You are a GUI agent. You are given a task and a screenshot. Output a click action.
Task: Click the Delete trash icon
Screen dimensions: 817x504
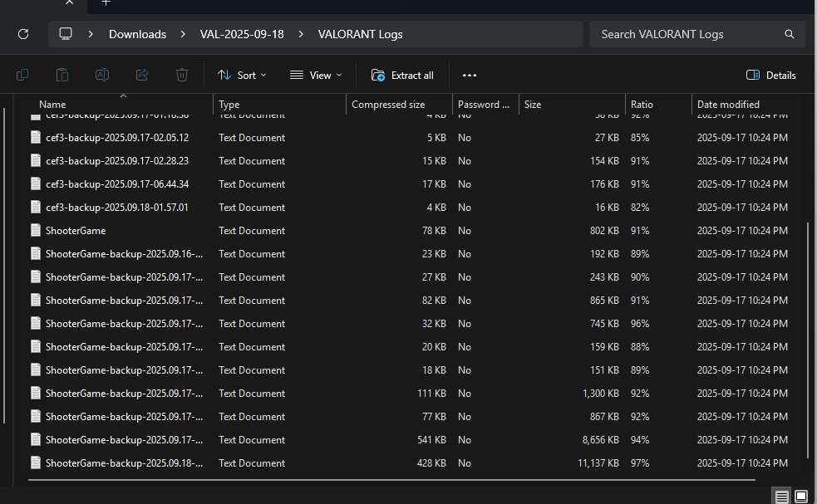pyautogui.click(x=182, y=75)
